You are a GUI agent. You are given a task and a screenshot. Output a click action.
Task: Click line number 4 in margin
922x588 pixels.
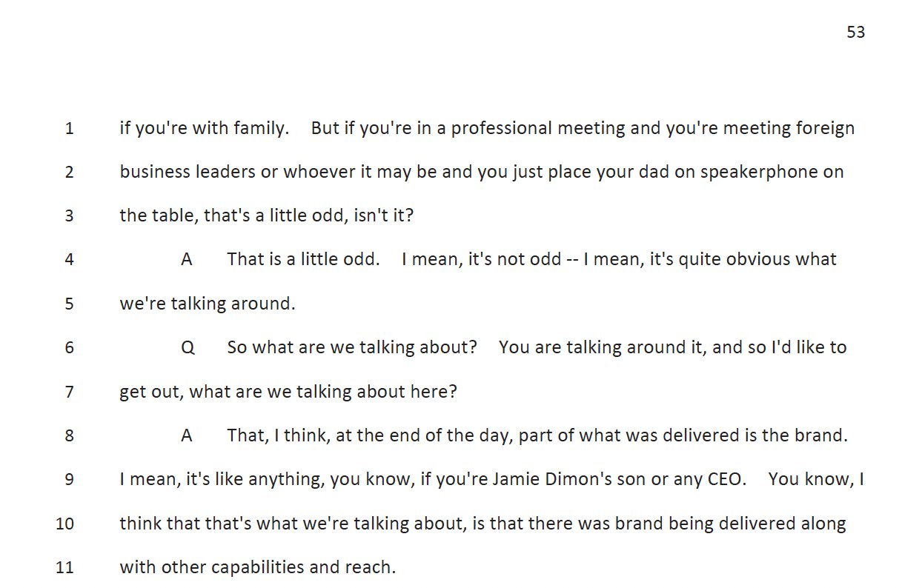click(70, 260)
